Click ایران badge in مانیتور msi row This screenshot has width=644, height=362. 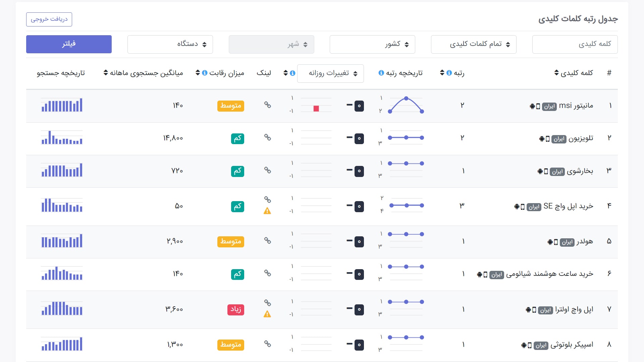[x=549, y=107]
